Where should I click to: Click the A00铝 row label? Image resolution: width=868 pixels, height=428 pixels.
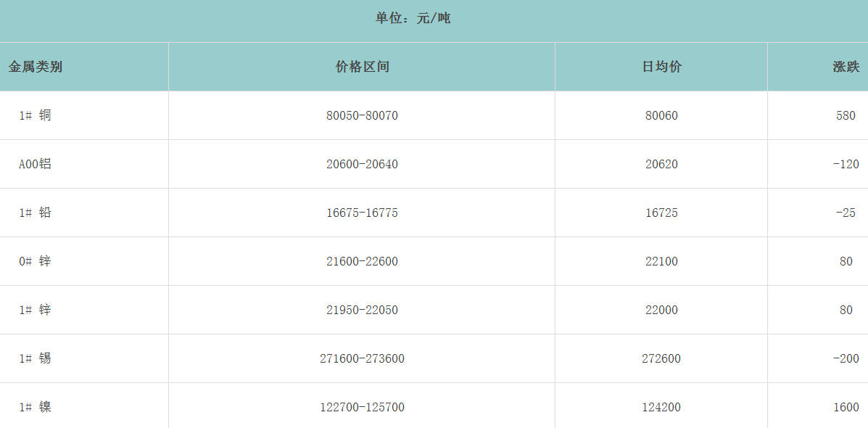(x=35, y=164)
